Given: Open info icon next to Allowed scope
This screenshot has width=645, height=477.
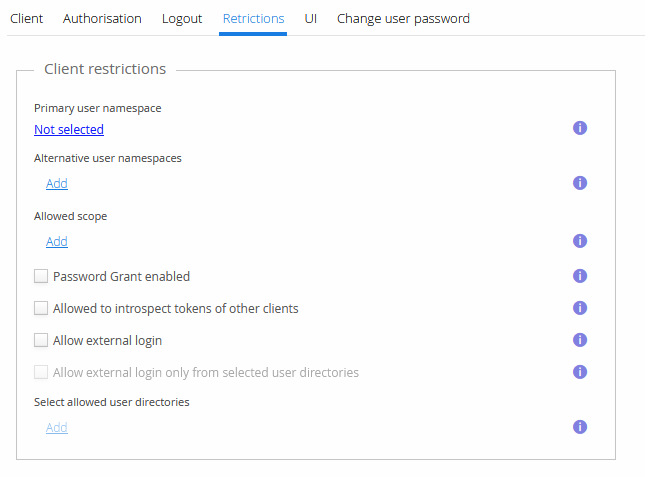Looking at the screenshot, I should (579, 241).
